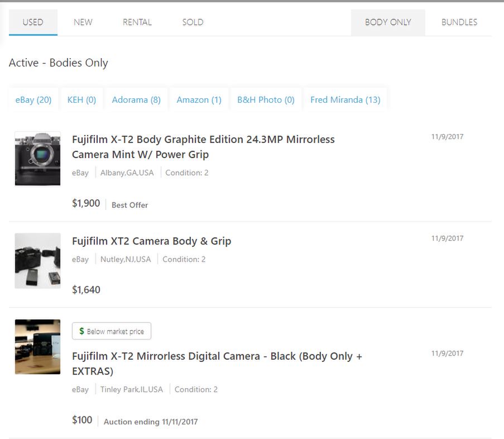This screenshot has width=504, height=439.
Task: Open Fujifilm XT2 Camera Body & Grip title
Action: point(151,241)
